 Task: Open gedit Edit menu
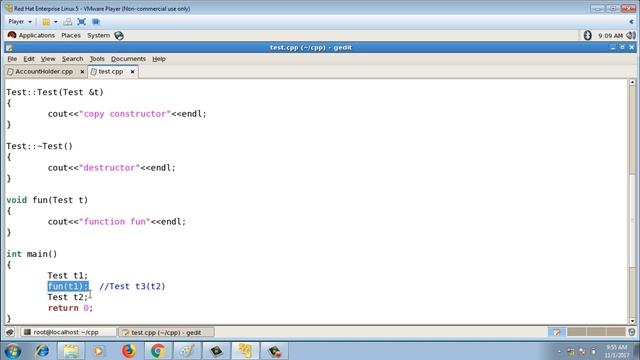[29, 59]
